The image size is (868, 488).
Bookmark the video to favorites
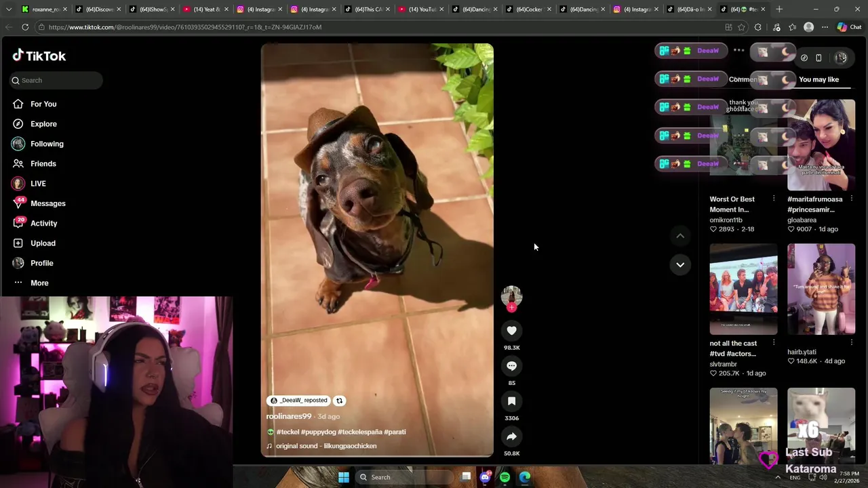pyautogui.click(x=511, y=401)
